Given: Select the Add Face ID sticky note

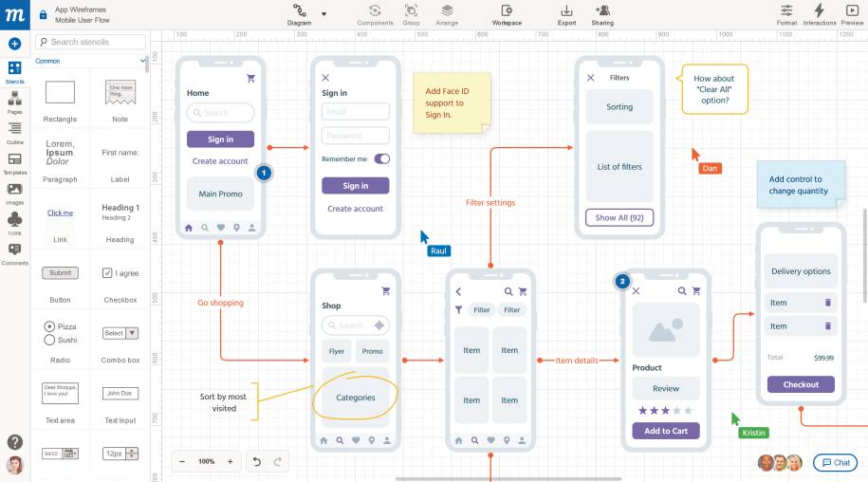Looking at the screenshot, I should [452, 102].
